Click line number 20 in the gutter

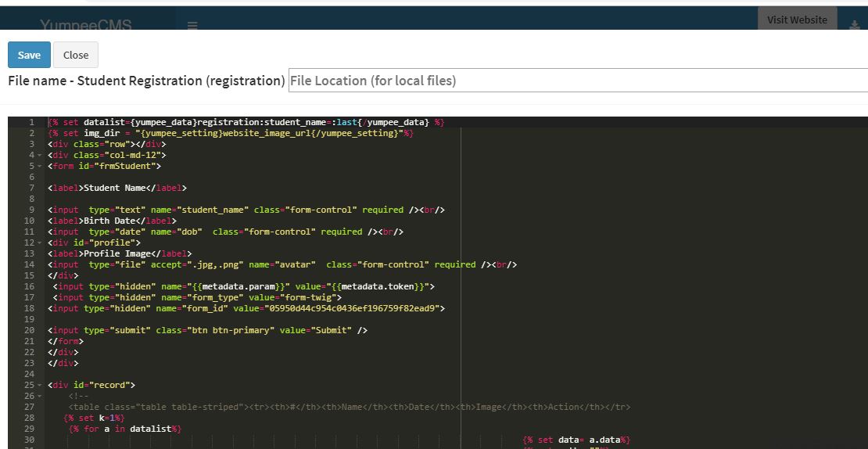point(30,330)
